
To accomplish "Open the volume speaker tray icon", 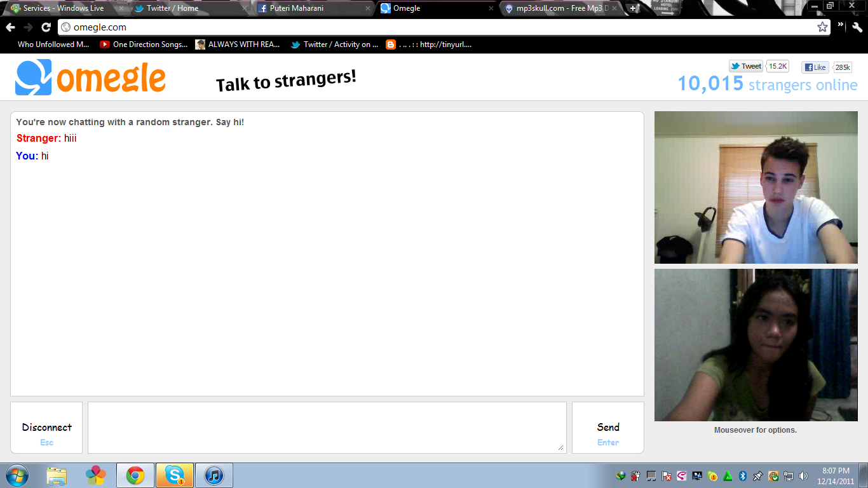I will pyautogui.click(x=804, y=476).
